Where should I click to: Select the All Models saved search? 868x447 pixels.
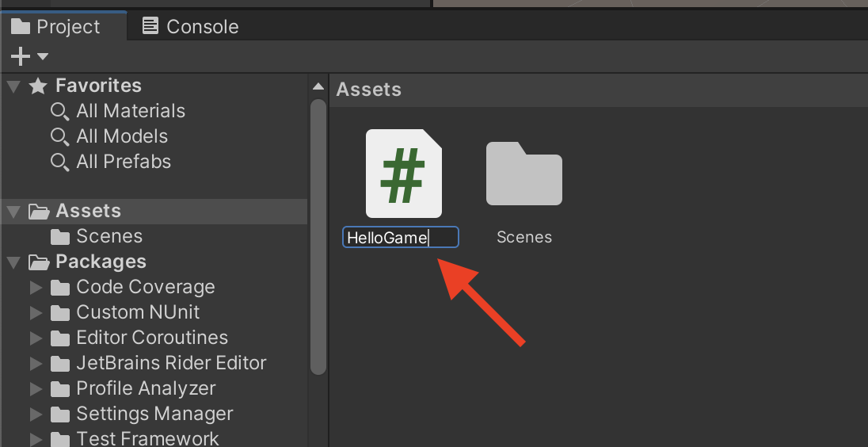[122, 136]
